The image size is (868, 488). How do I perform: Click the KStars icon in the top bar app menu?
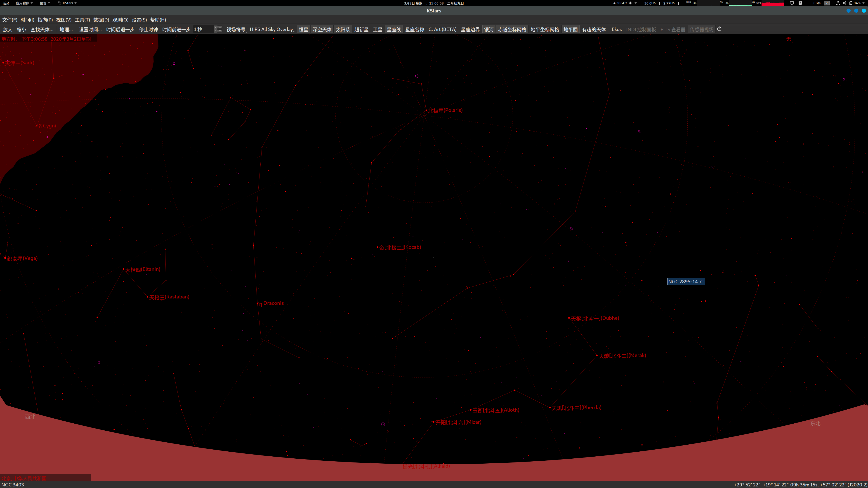click(x=60, y=3)
